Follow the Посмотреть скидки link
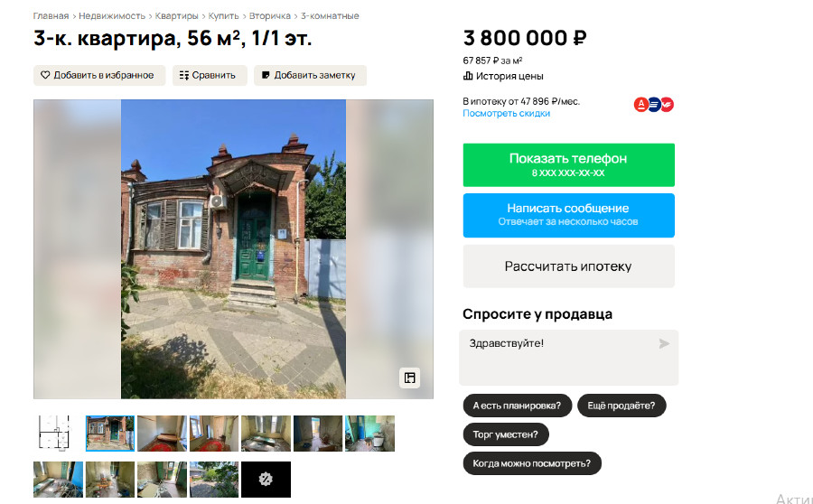The image size is (813, 504). pyautogui.click(x=506, y=114)
